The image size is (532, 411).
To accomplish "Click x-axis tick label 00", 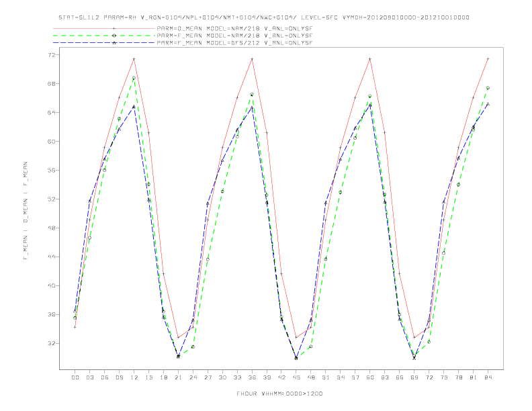I will pos(75,377).
